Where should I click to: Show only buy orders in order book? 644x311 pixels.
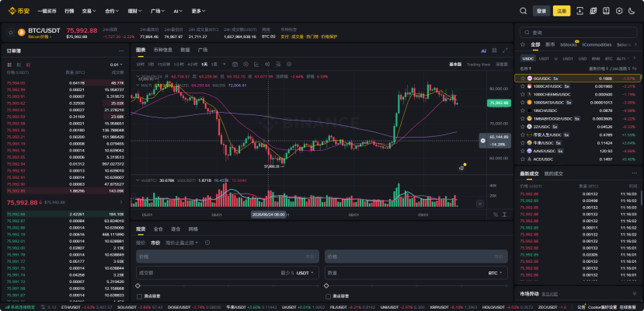[x=19, y=65]
